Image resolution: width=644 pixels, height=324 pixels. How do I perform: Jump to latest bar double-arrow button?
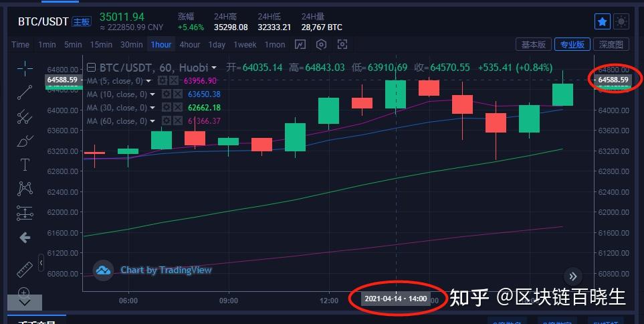click(x=573, y=276)
